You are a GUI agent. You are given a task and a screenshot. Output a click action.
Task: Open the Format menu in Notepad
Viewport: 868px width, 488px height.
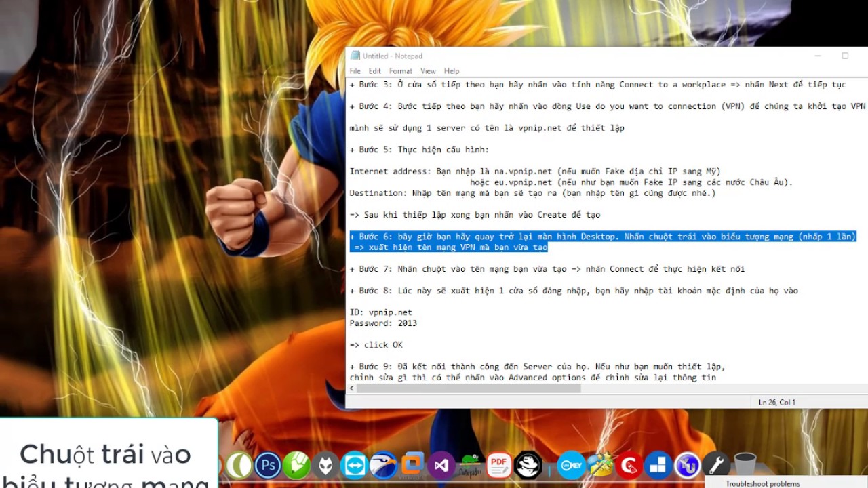point(401,71)
